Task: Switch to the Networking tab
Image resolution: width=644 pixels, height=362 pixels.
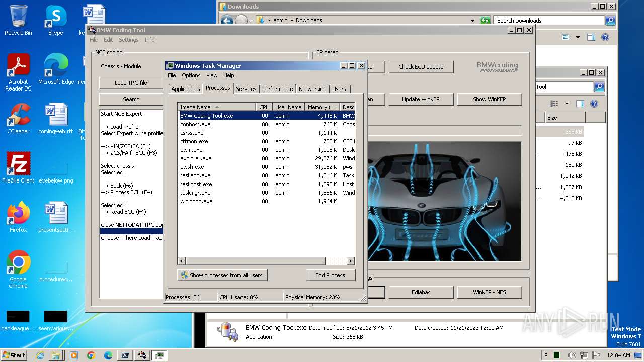Action: (312, 89)
